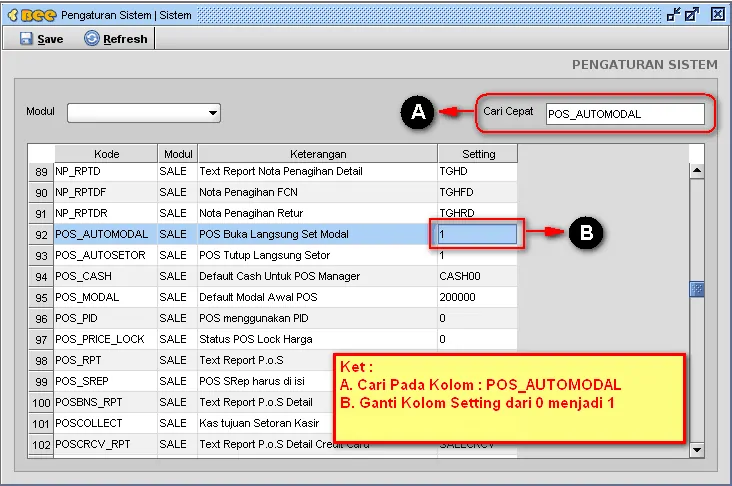Viewport: 732px width, 486px height.
Task: Click the scrollbar down arrow
Action: [697, 450]
